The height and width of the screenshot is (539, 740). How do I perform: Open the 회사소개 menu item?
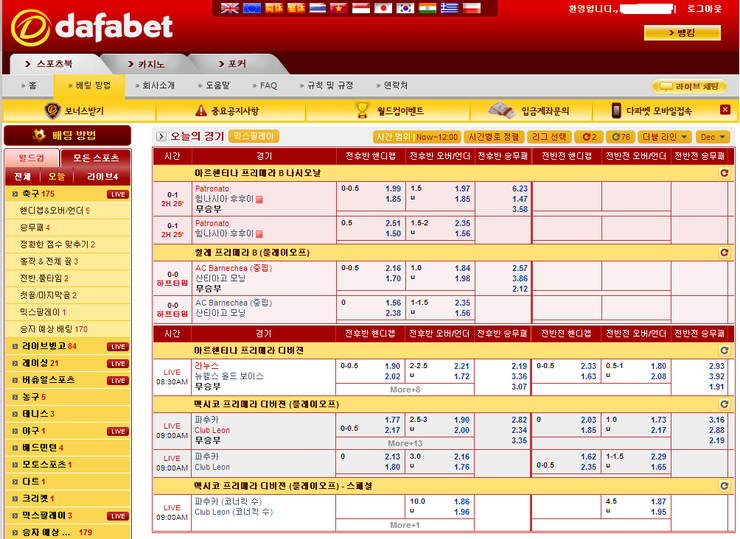[x=155, y=85]
